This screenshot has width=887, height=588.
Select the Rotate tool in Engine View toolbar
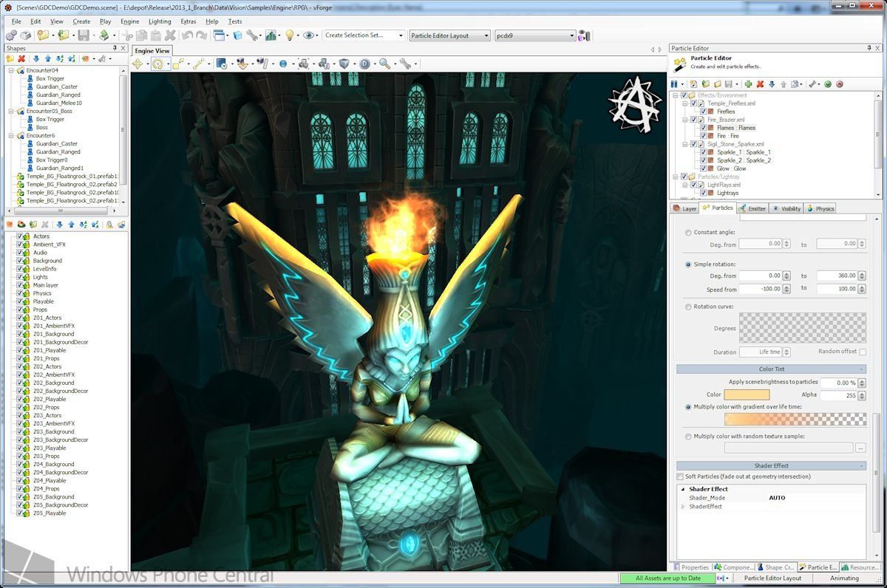point(160,64)
